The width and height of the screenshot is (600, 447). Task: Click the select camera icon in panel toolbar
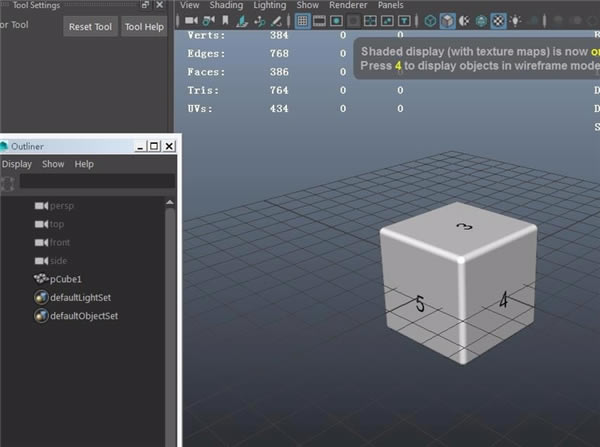pyautogui.click(x=190, y=21)
